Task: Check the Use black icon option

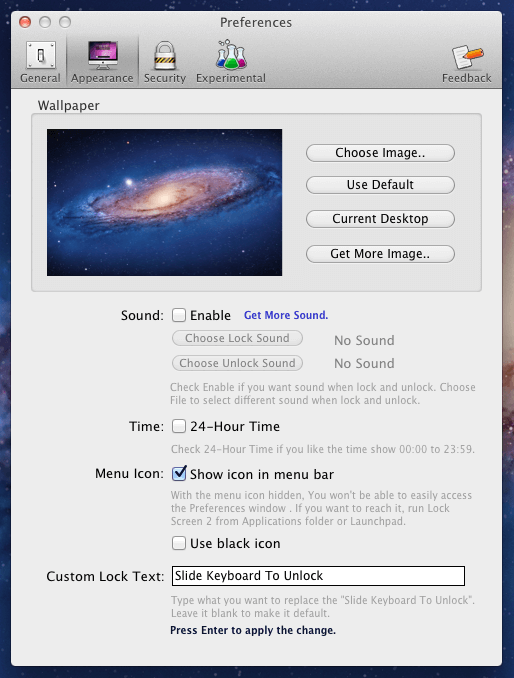Action: [179, 543]
